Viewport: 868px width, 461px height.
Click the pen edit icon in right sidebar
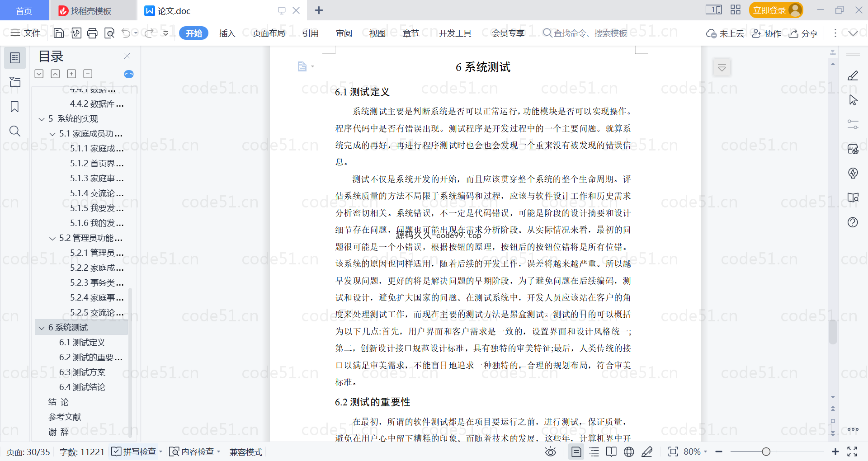(x=853, y=75)
